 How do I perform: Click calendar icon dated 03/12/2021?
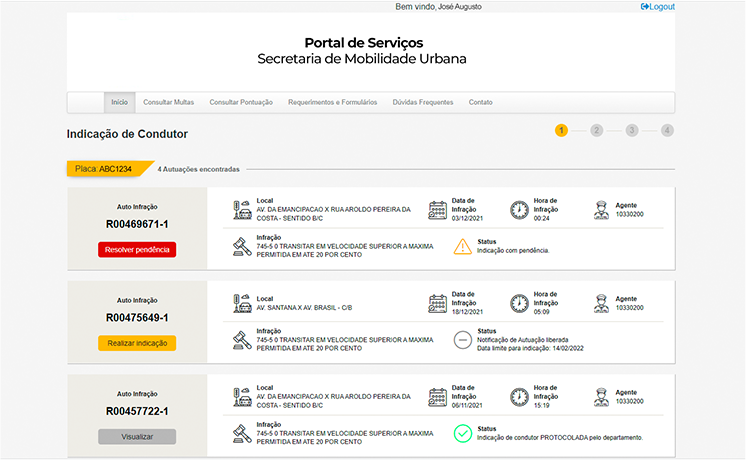438,210
